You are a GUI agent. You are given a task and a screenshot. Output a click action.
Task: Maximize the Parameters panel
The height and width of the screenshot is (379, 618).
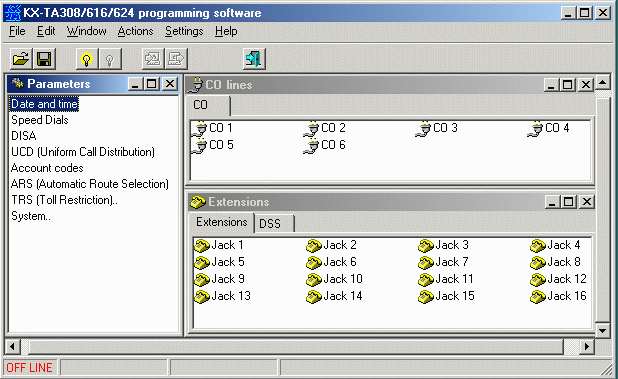pyautogui.click(x=151, y=84)
